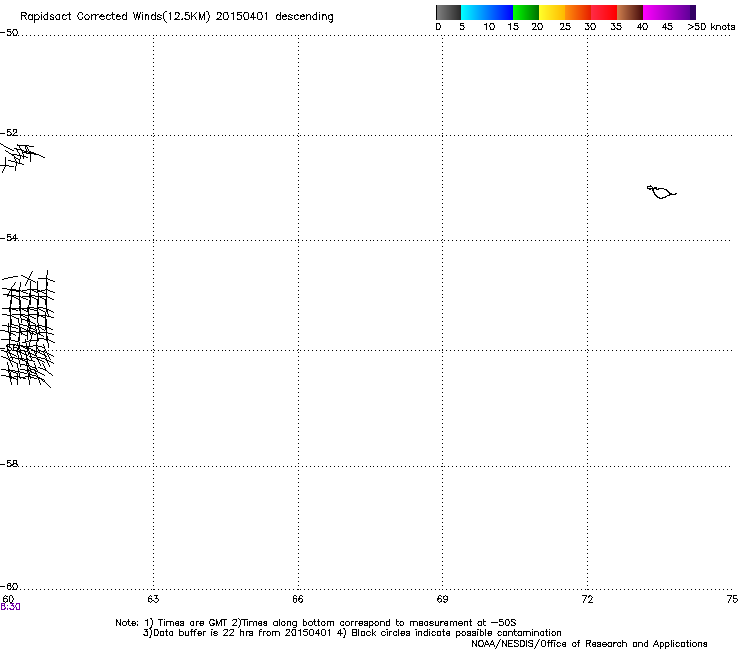Select the 'Data buffer is 22 hrs' note line

tap(352, 633)
